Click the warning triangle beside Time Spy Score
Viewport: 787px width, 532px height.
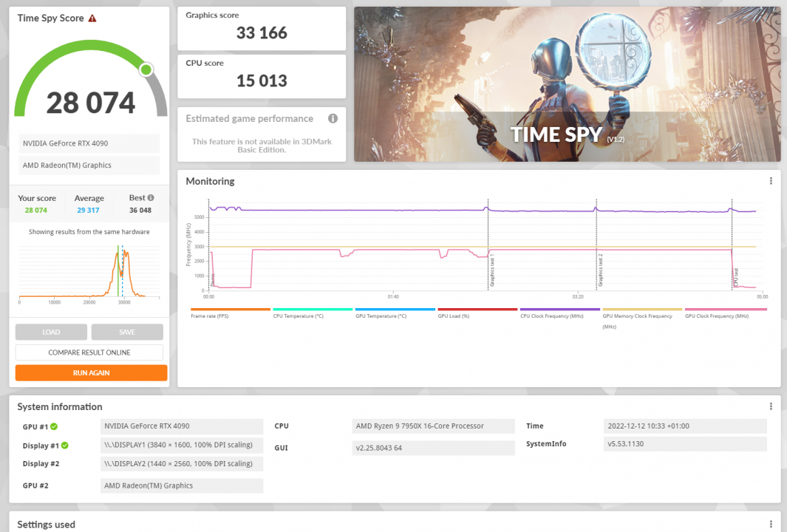[x=92, y=17]
